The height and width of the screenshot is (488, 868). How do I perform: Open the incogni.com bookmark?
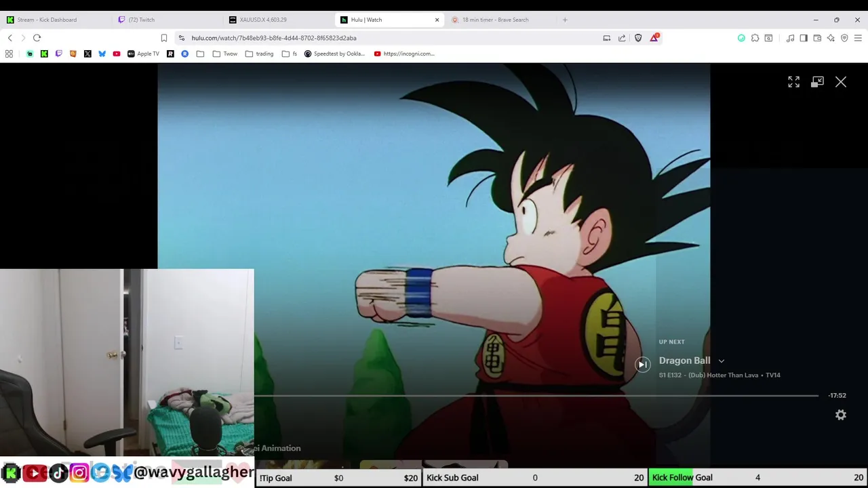tap(404, 54)
